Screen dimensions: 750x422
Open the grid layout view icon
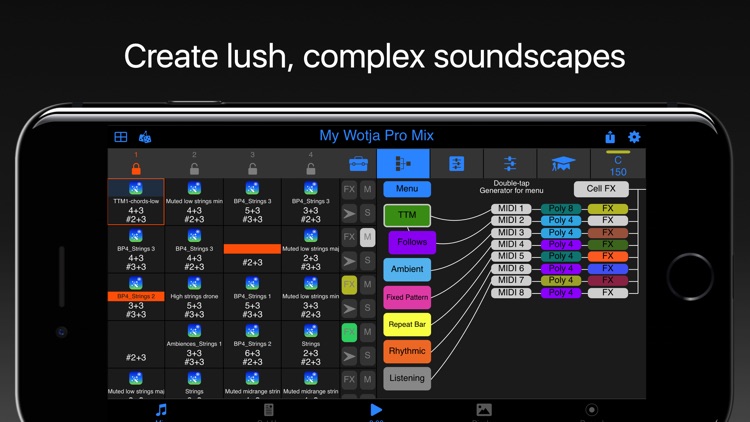(121, 137)
